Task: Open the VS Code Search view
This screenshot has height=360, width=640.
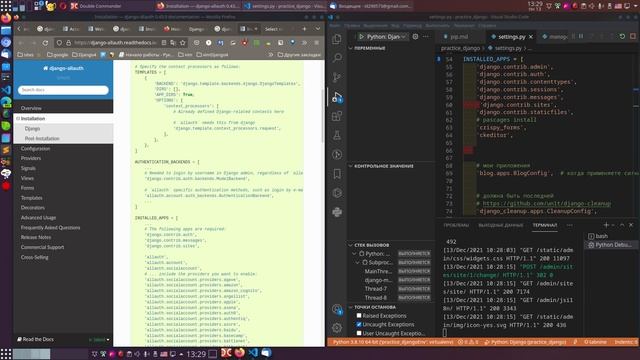Action: click(337, 58)
